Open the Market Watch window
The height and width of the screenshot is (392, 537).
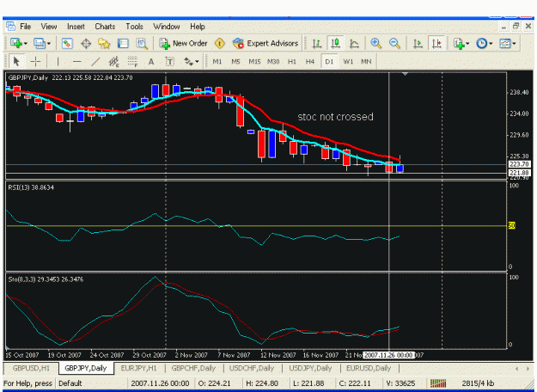tap(67, 44)
